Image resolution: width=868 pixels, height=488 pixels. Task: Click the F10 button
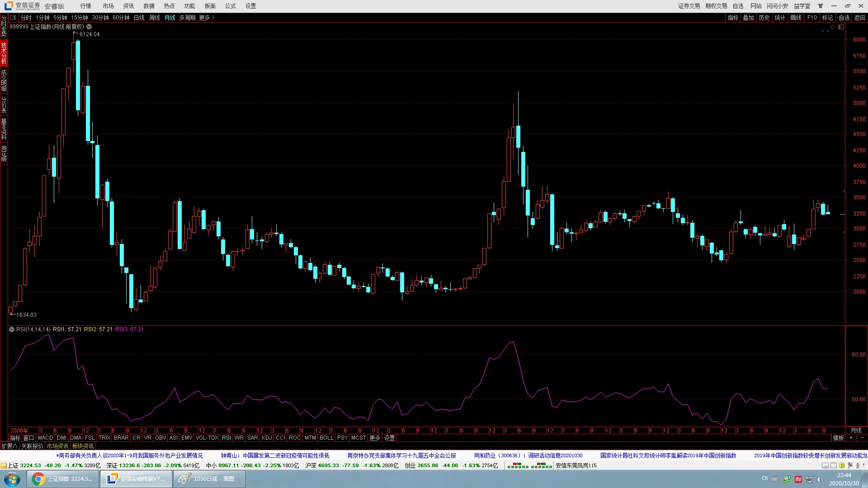(812, 18)
